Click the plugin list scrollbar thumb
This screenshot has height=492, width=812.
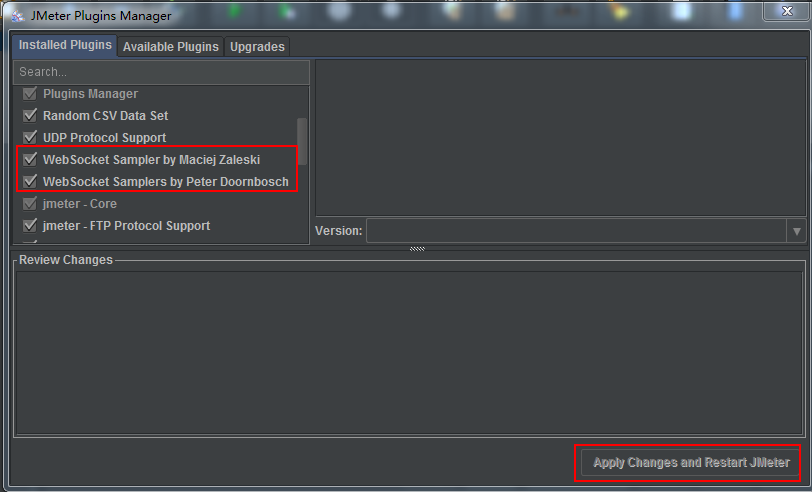tap(302, 141)
